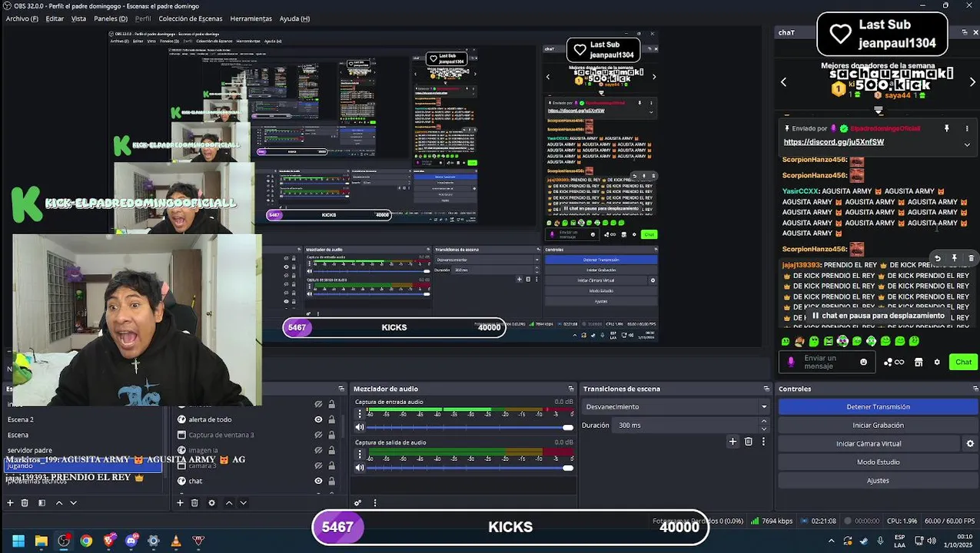Move the selected scene down
Viewport: 980px width, 553px height.
(x=74, y=503)
